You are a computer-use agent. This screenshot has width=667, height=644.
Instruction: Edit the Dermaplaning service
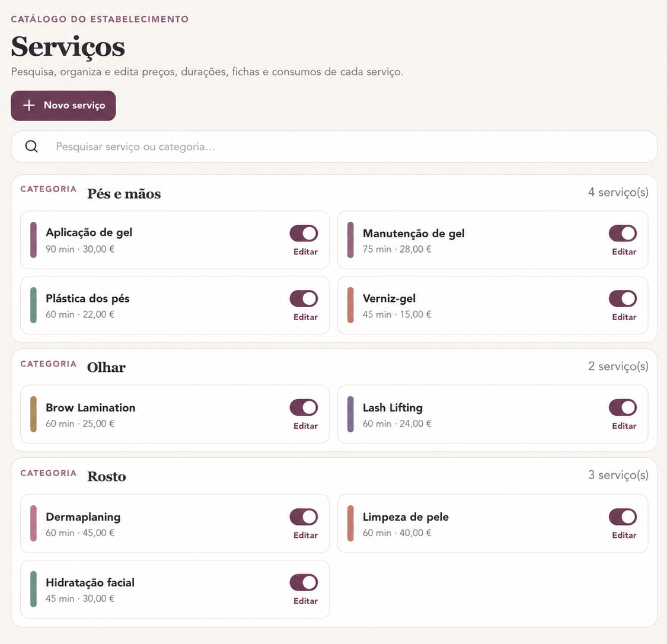coord(305,535)
